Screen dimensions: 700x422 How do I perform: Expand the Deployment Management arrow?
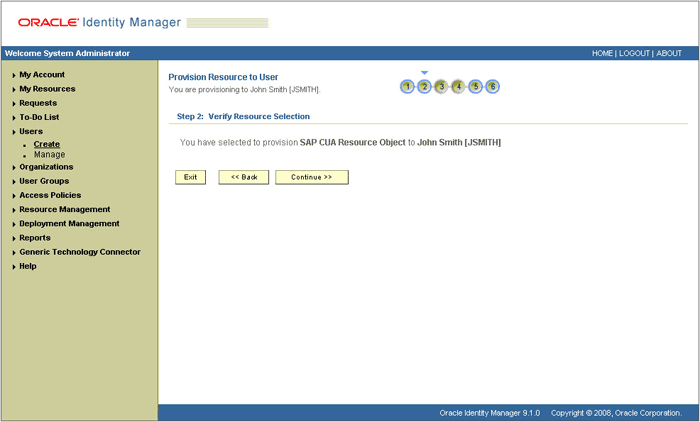14,225
